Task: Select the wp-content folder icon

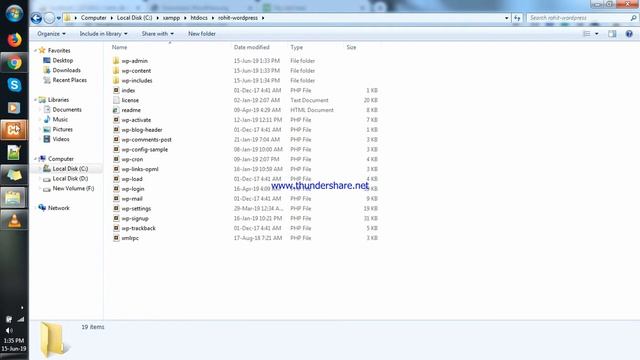Action: [x=116, y=71]
